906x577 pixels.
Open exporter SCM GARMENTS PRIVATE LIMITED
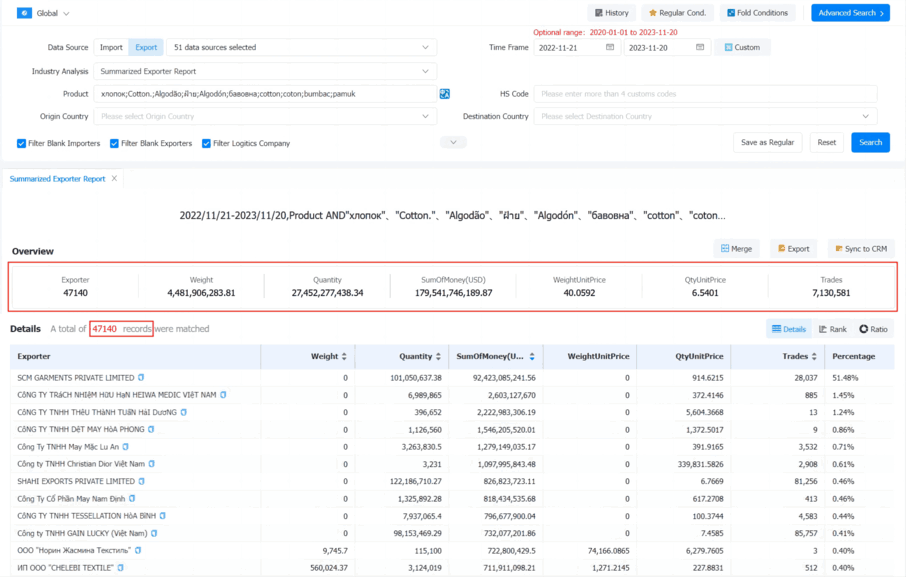pos(76,378)
